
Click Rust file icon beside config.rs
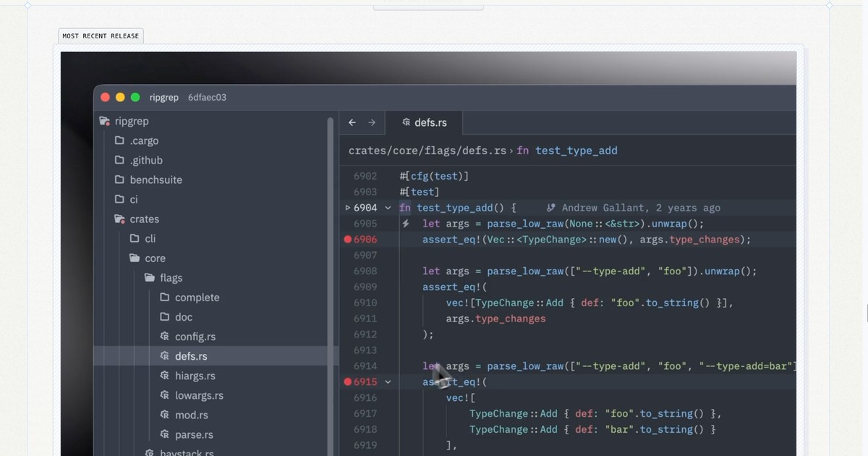[164, 337]
